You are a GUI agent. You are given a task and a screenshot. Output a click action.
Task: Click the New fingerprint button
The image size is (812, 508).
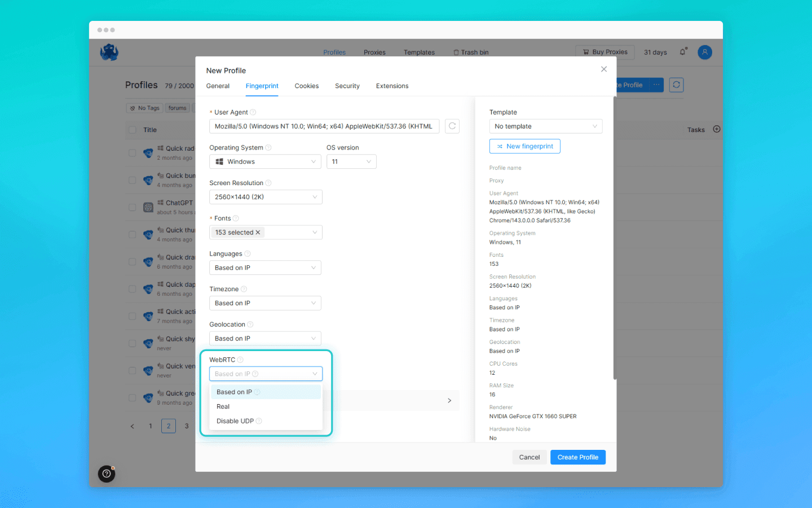(524, 146)
